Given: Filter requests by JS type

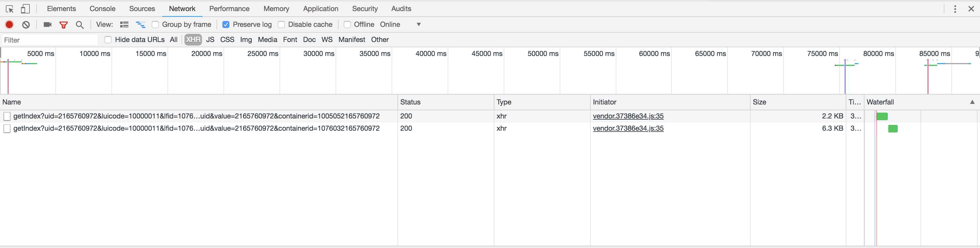Looking at the screenshot, I should coord(210,40).
